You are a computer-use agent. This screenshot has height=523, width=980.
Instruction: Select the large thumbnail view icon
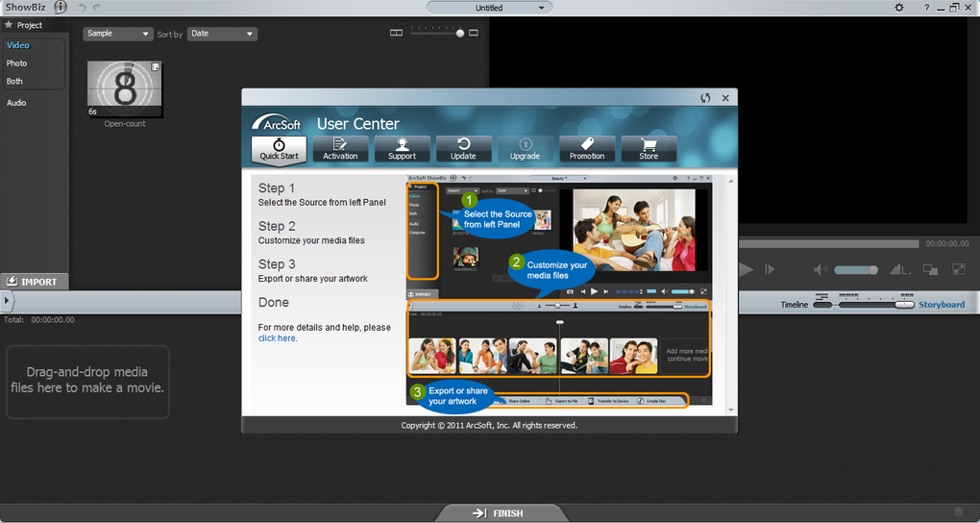pos(474,33)
